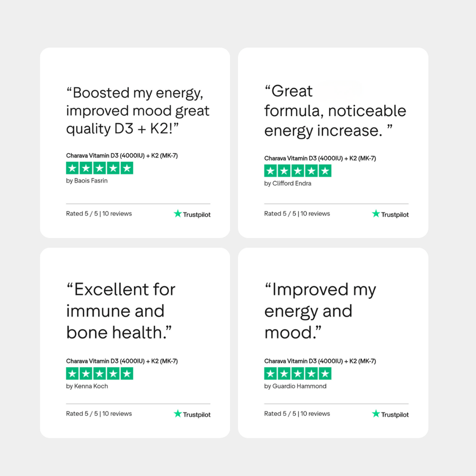Select the quote 'Improved my energy and mood'
This screenshot has width=476, height=476.
(x=320, y=311)
